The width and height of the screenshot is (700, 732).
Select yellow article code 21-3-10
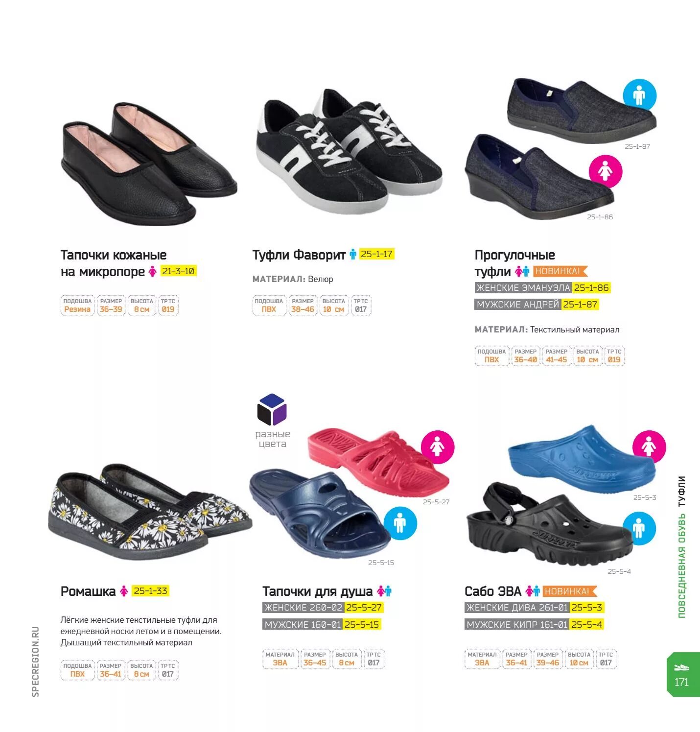point(178,271)
